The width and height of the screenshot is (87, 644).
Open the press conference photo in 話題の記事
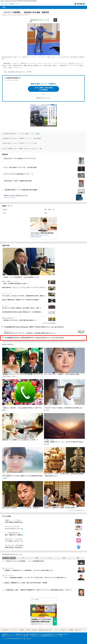tap(29, 262)
